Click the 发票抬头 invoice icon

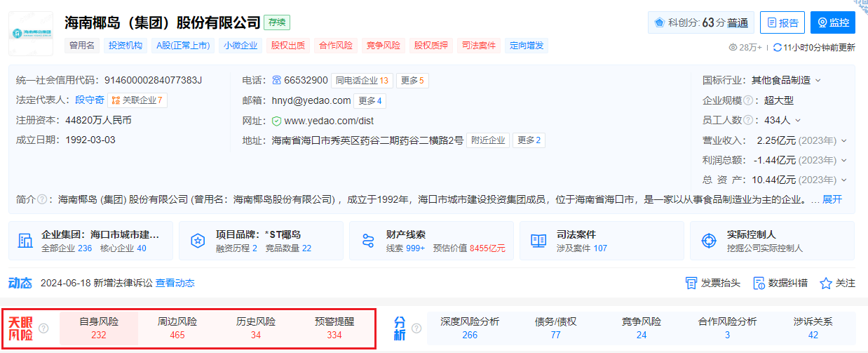tap(691, 283)
